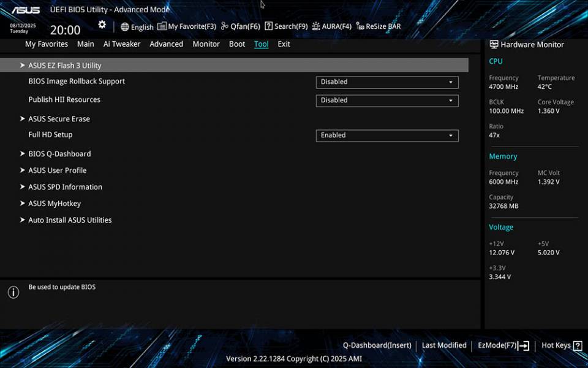The image size is (588, 368).
Task: Click the info icon beside help text
Action: (x=13, y=292)
